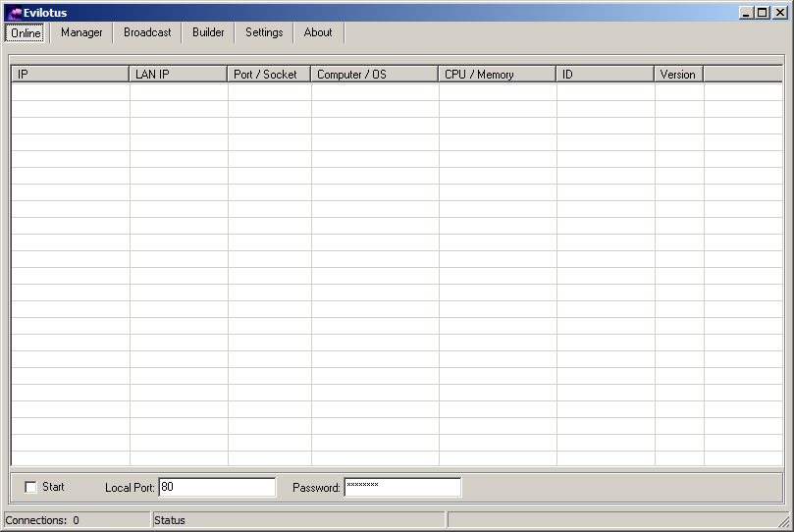Focus the Password input field
Viewport: 794px width, 532px height.
pos(402,488)
